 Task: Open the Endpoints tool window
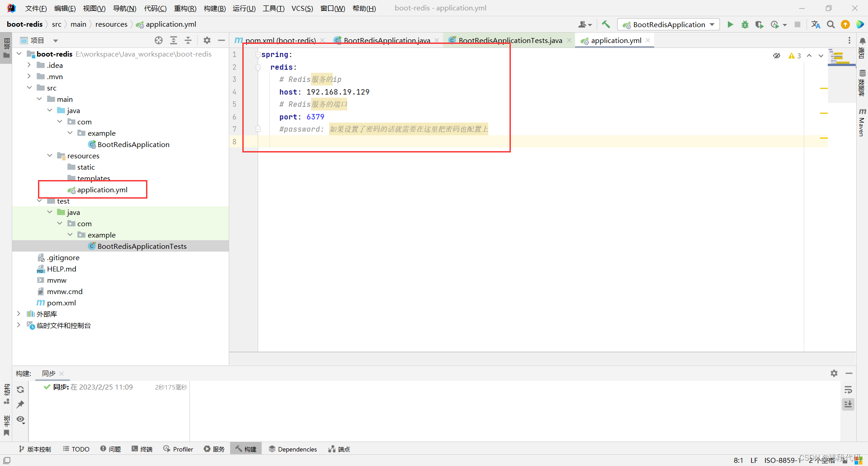[339, 449]
